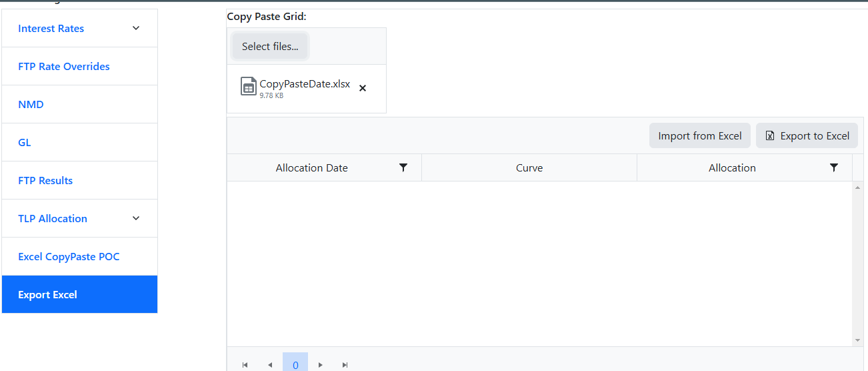Image resolution: width=868 pixels, height=371 pixels.
Task: Click Import from Excel button
Action: tap(700, 136)
